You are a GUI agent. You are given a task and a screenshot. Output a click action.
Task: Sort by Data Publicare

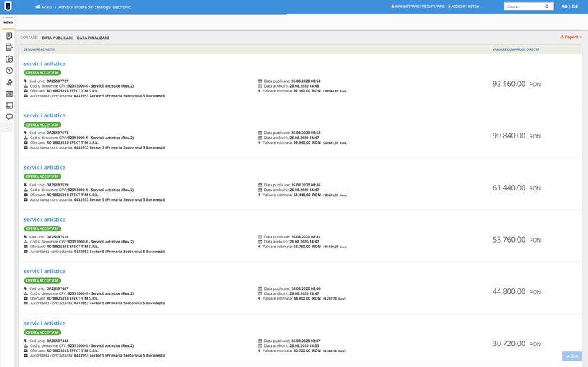pyautogui.click(x=57, y=38)
